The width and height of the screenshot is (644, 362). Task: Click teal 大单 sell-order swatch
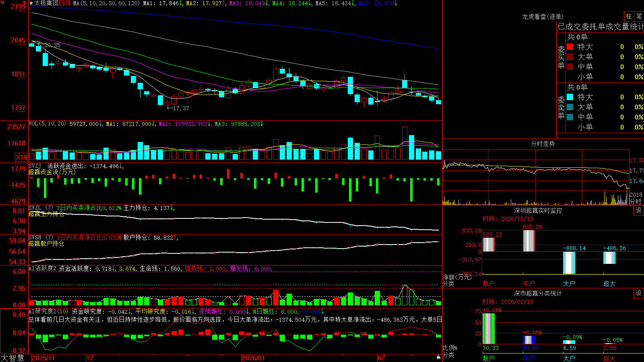pyautogui.click(x=570, y=107)
